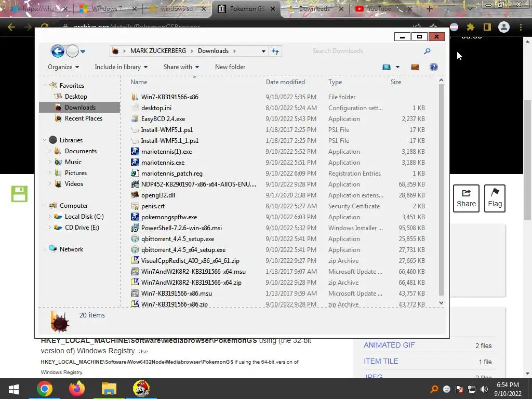Image resolution: width=532 pixels, height=399 pixels.
Task: Select the Install-WMF5.1.ps1 file
Action: tap(167, 129)
